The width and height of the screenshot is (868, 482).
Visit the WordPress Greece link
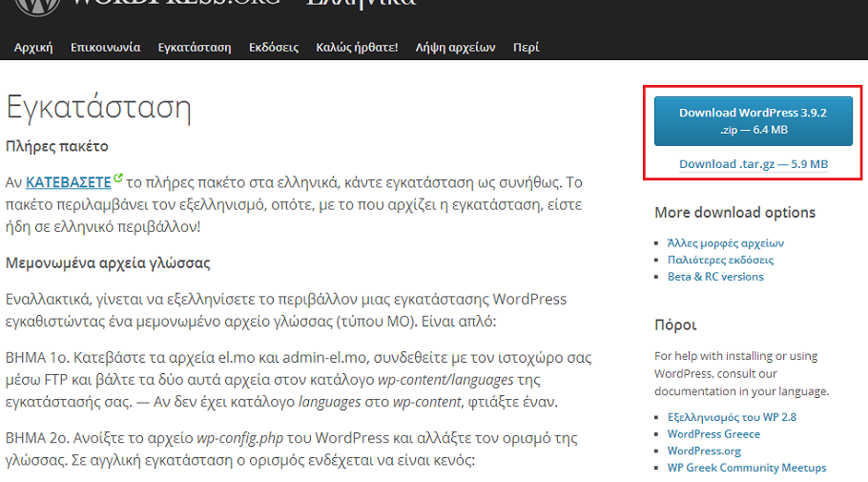(x=713, y=433)
